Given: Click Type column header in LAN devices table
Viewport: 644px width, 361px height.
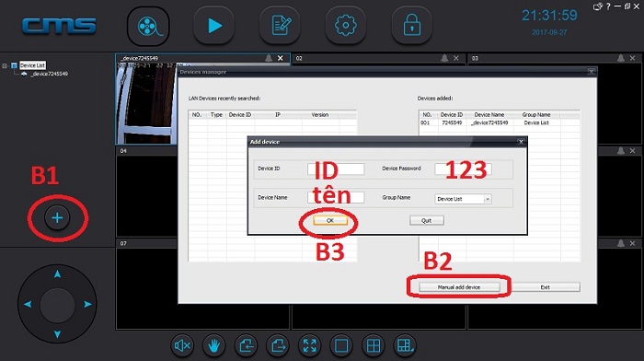Looking at the screenshot, I should pos(216,115).
